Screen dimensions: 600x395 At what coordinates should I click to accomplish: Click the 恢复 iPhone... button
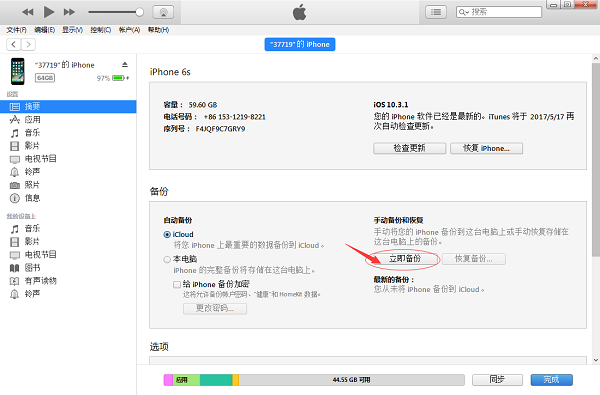click(486, 148)
